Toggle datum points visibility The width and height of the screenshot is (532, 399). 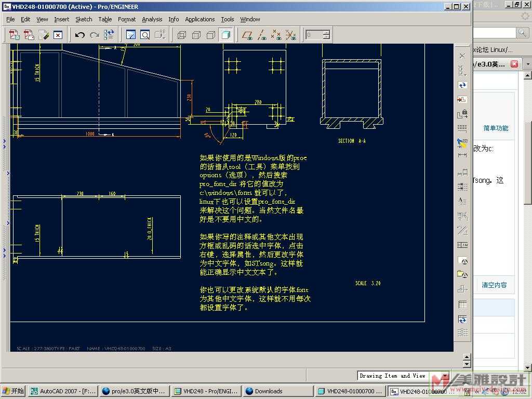[276, 35]
